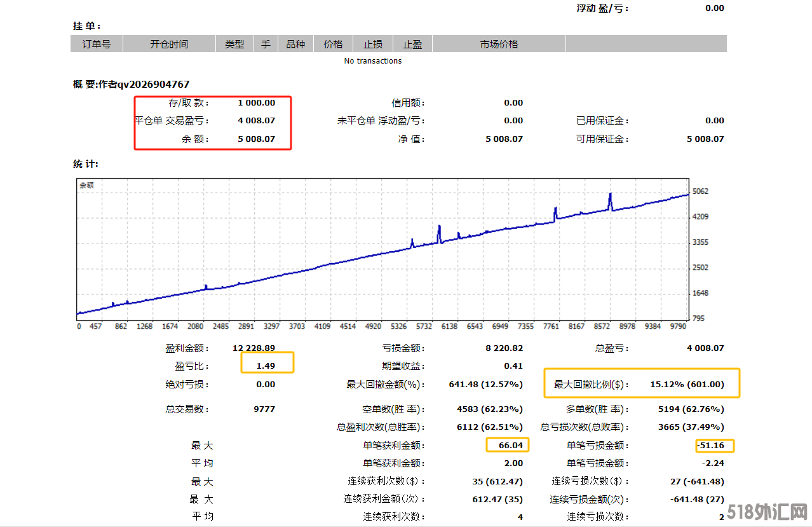The width and height of the screenshot is (812, 527).
Task: Select the 最大回撤比例 value 15.12% (601.00)
Action: [x=686, y=384]
